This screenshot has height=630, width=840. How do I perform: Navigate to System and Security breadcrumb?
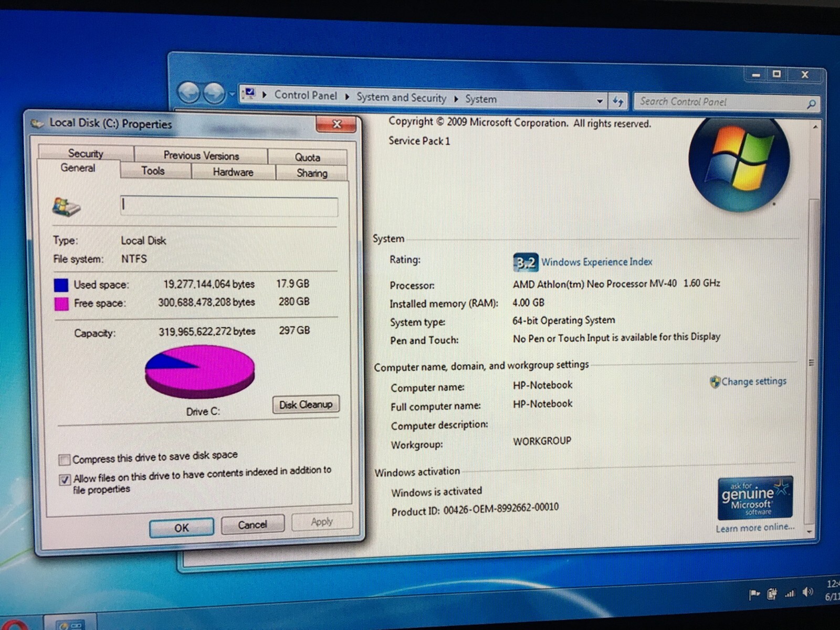pos(401,97)
